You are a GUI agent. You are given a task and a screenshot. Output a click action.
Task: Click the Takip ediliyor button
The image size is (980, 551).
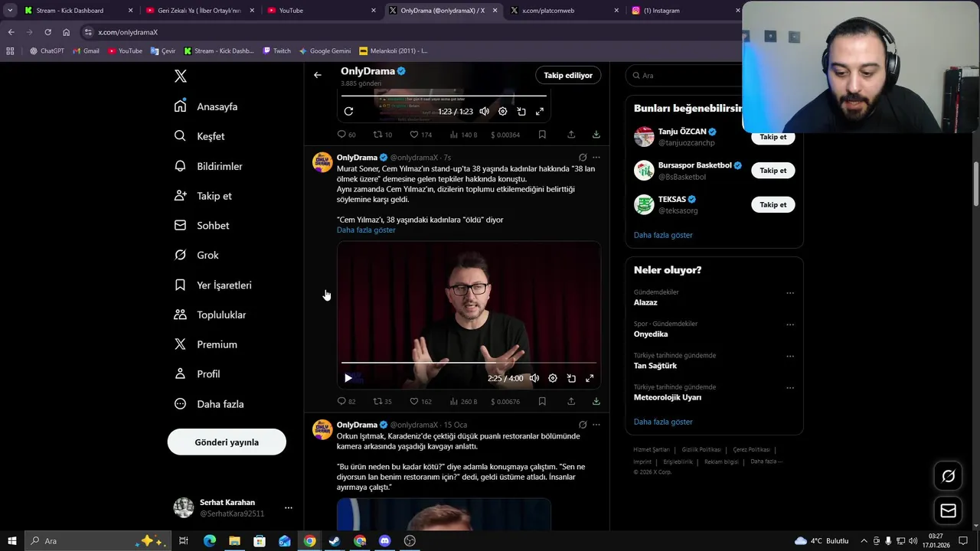point(568,75)
